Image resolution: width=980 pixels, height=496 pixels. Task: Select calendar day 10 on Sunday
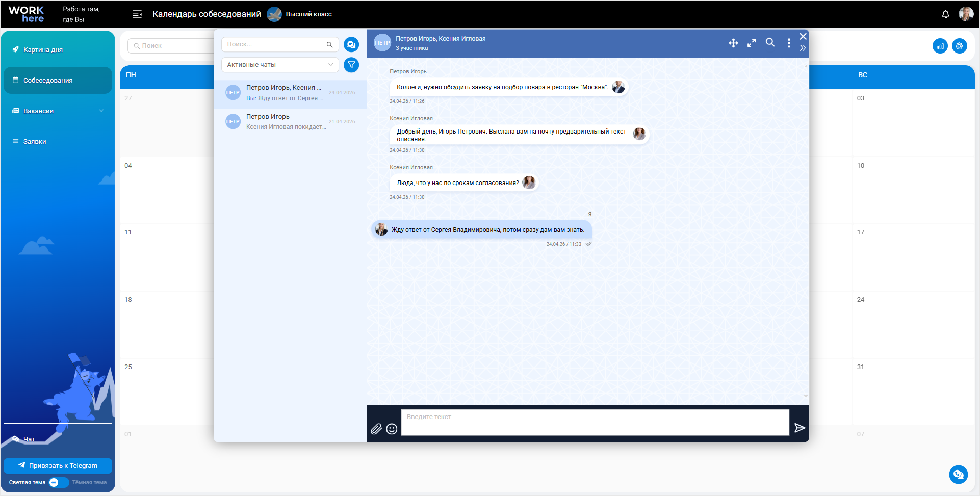(x=861, y=166)
